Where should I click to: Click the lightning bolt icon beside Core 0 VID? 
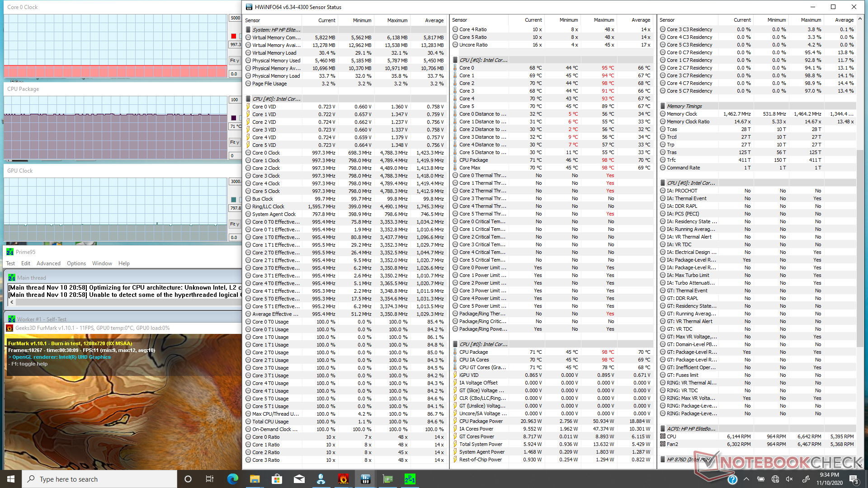248,107
